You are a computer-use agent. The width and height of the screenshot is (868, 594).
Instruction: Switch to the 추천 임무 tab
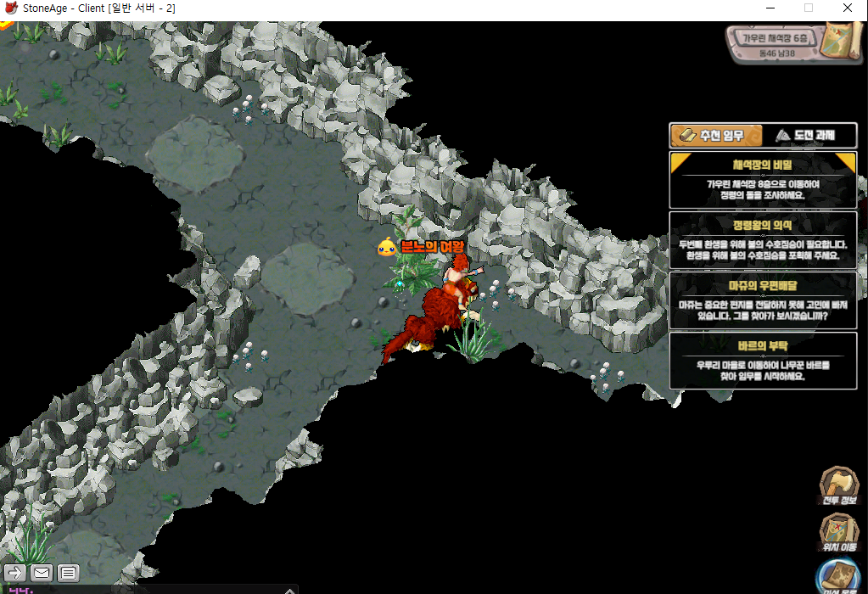pyautogui.click(x=715, y=136)
